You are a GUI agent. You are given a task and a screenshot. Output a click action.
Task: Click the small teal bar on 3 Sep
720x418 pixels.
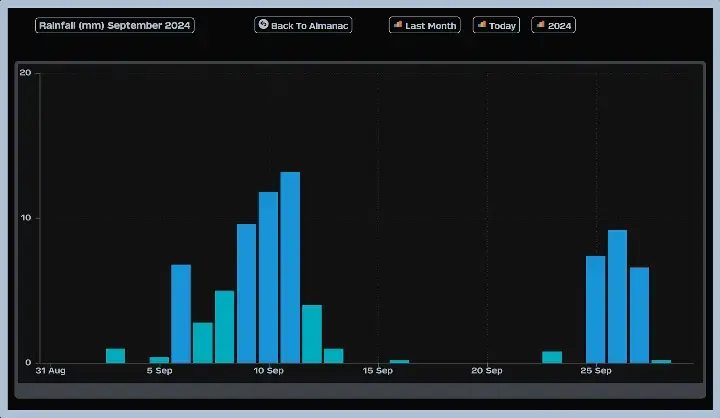116,355
